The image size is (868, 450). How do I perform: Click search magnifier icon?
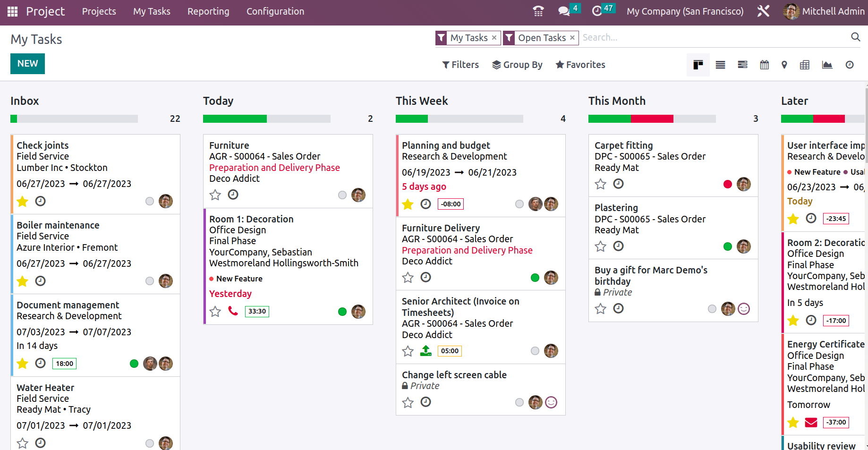(855, 37)
